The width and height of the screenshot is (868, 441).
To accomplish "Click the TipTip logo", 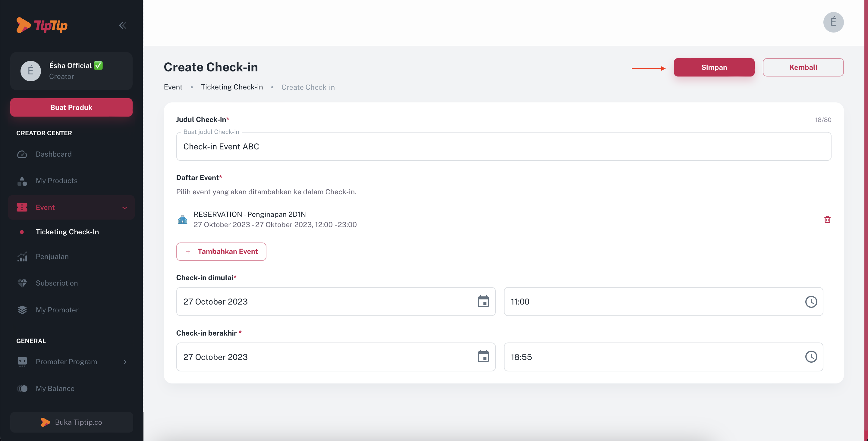I will (x=42, y=26).
